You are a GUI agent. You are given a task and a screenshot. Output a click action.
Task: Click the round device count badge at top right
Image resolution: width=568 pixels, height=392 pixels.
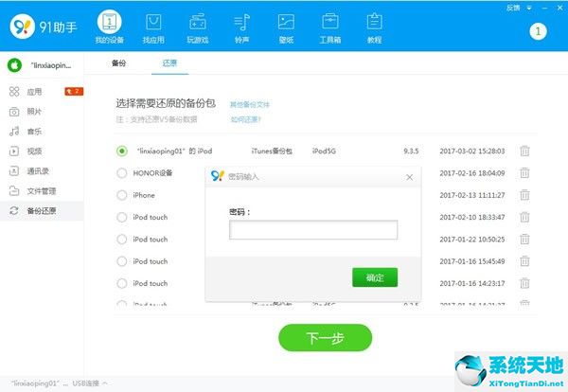pyautogui.click(x=538, y=31)
